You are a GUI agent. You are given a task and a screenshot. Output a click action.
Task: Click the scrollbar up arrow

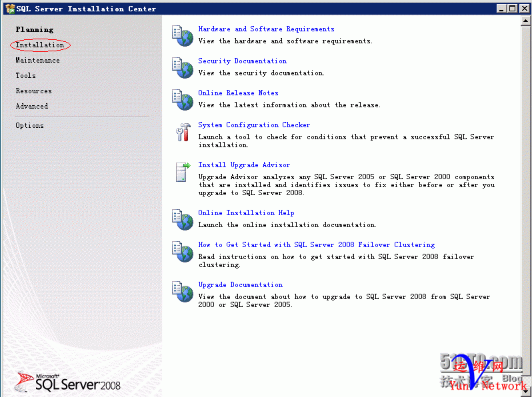525,21
